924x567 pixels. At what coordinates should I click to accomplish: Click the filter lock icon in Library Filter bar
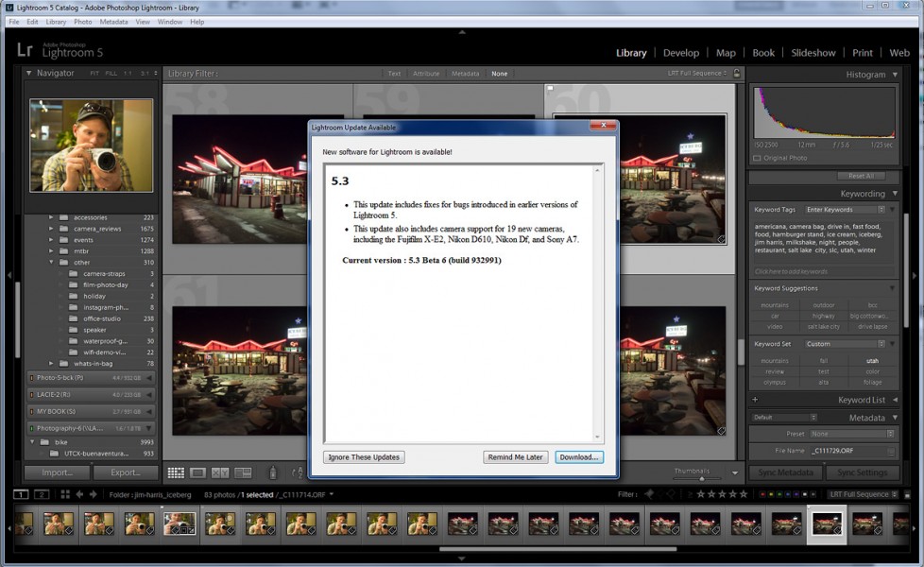point(737,73)
